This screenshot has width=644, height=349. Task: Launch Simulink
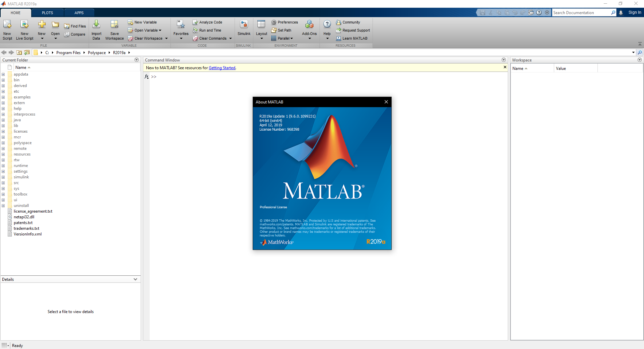[x=244, y=28]
